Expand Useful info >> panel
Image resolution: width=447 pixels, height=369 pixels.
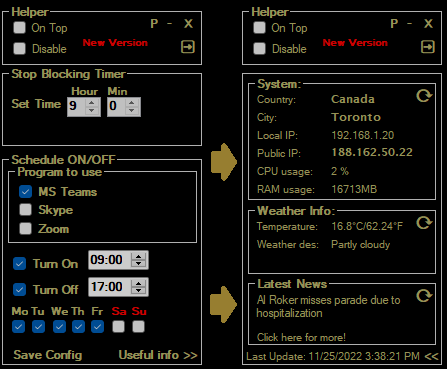(158, 355)
